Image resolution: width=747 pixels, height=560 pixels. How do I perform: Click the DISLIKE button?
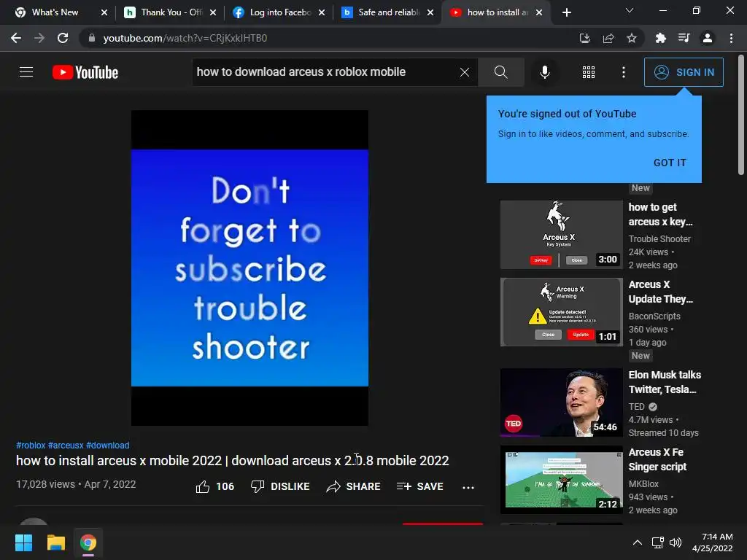point(280,486)
